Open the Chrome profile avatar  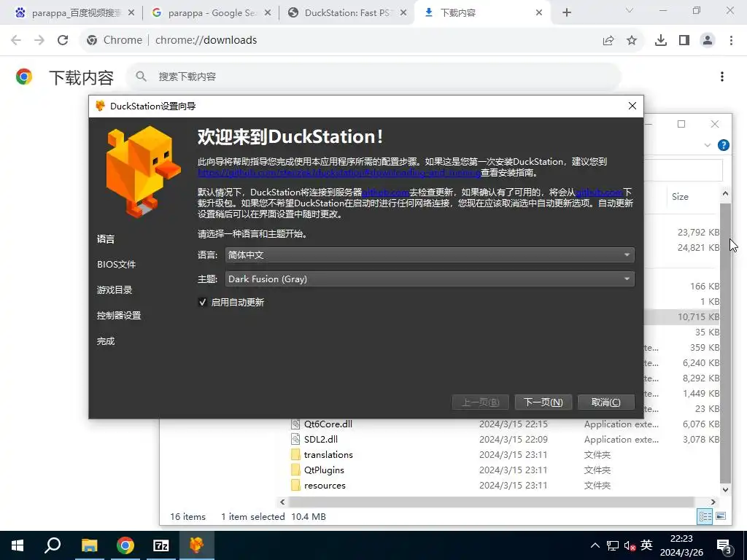[708, 41]
